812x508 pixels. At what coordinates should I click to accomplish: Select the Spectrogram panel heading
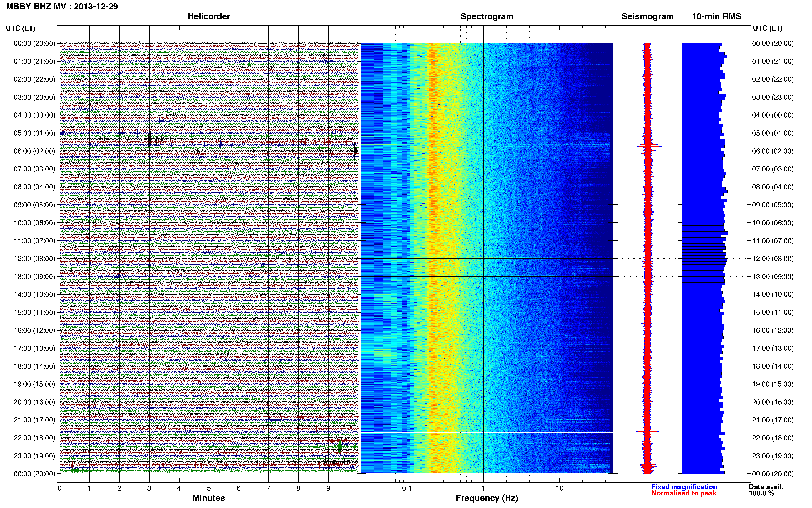click(x=487, y=16)
